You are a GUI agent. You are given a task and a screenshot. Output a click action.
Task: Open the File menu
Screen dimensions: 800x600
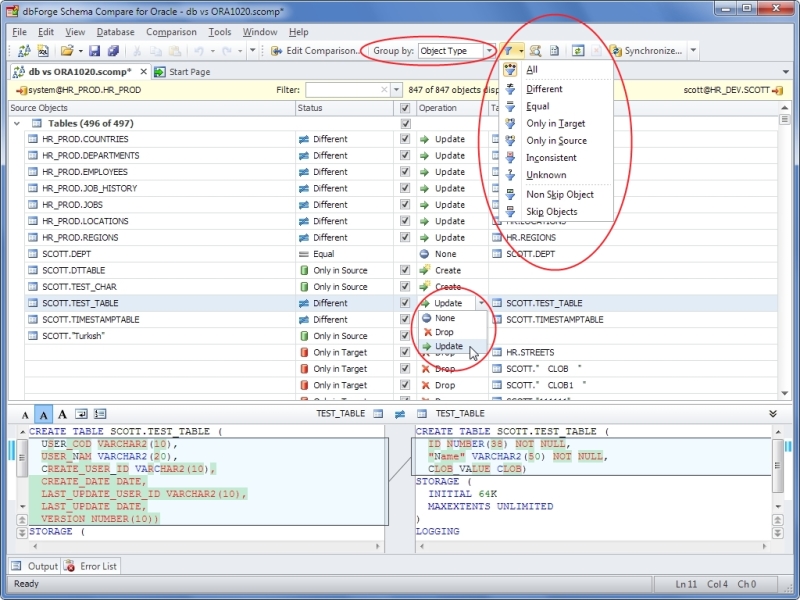[19, 32]
